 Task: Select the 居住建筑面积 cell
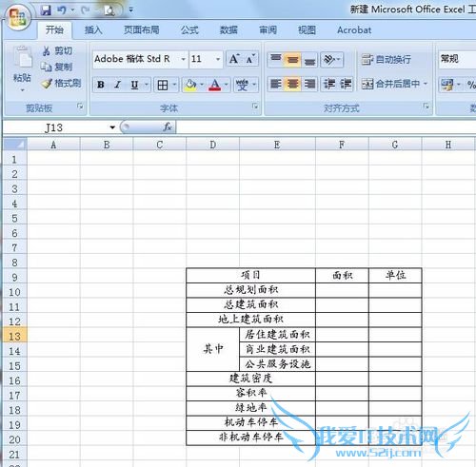(277, 335)
